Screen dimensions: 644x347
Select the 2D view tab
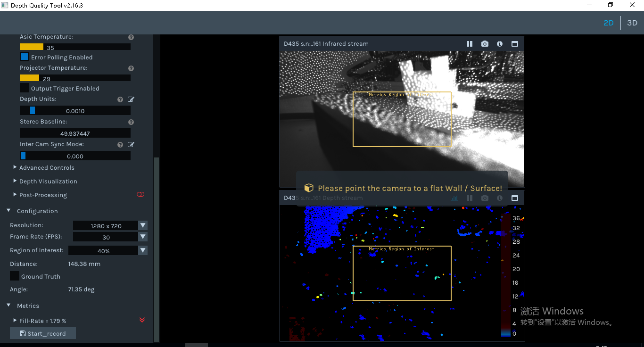coord(608,22)
